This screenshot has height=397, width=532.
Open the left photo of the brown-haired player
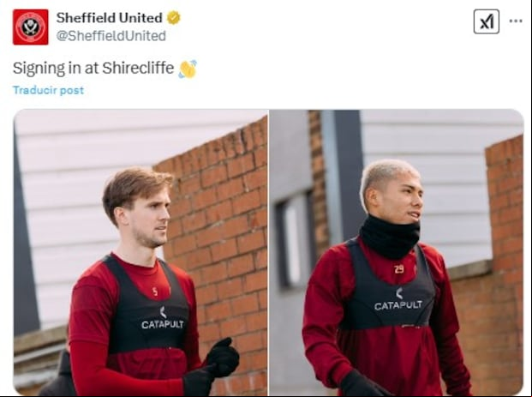pyautogui.click(x=140, y=252)
